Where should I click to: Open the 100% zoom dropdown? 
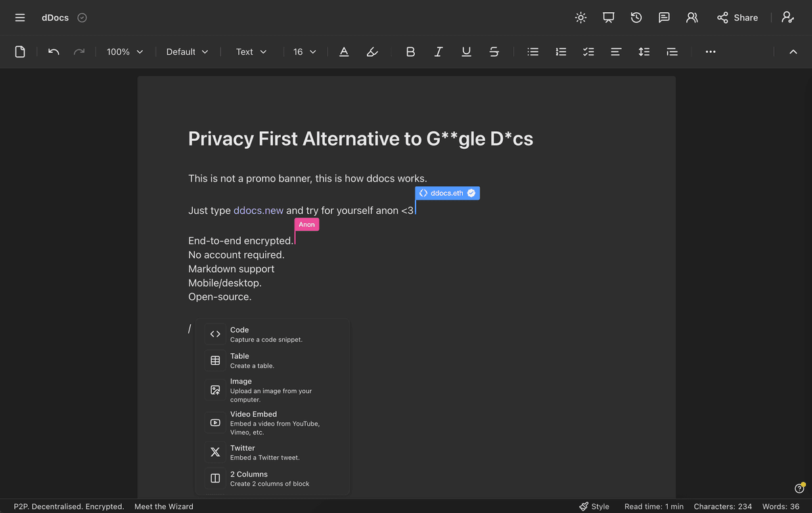click(x=125, y=51)
